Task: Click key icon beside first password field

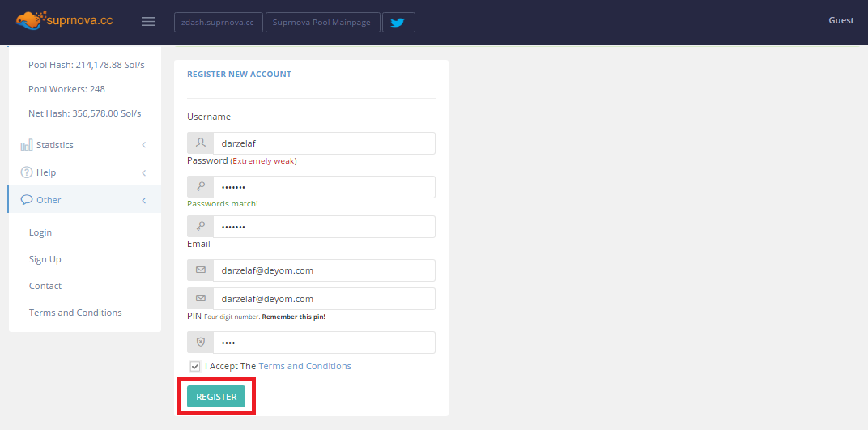Action: (x=200, y=187)
